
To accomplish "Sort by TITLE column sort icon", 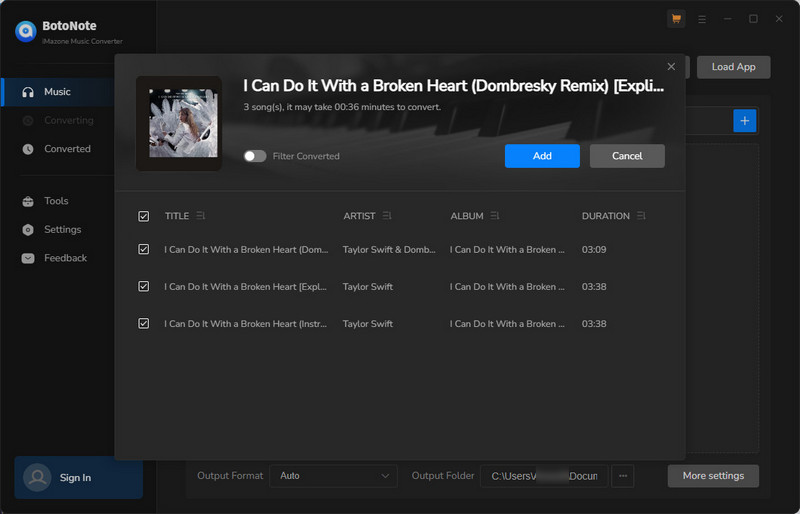I will (x=201, y=216).
